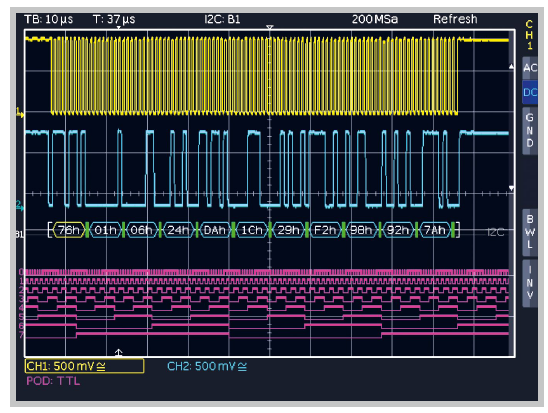
Task: Select the decoded 76h address frame
Action: 69,230
